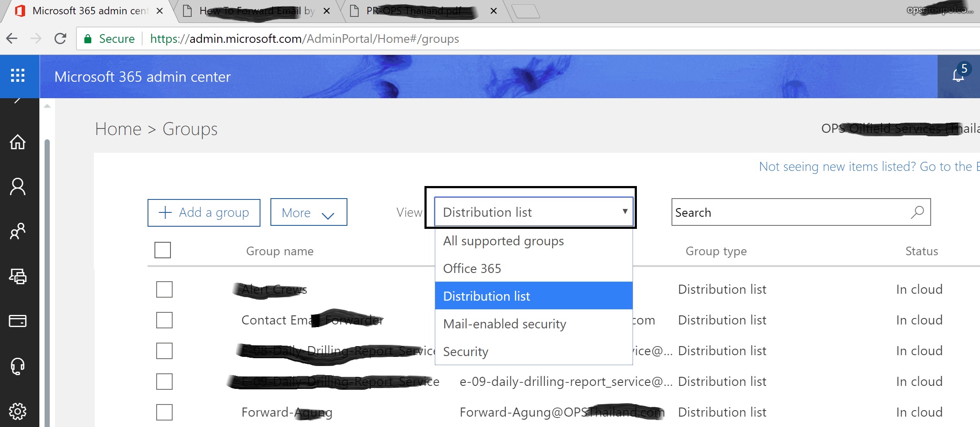Click Groups in the breadcrumb

pyautogui.click(x=190, y=129)
